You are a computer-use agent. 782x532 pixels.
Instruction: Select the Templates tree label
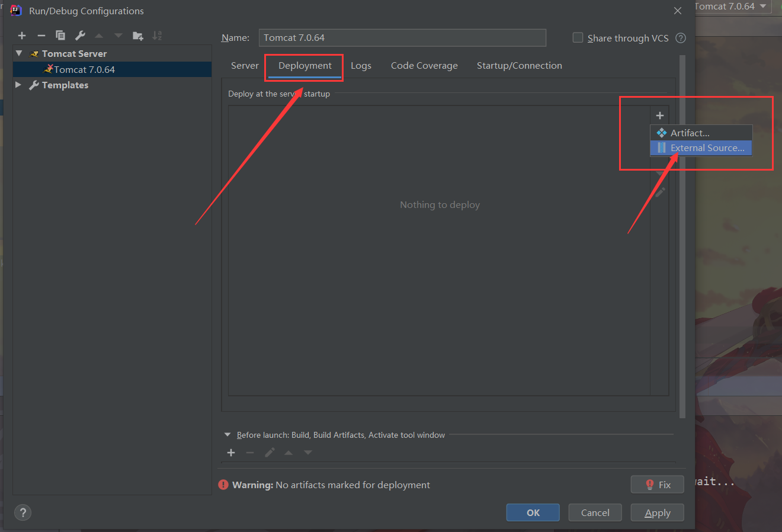pos(65,85)
